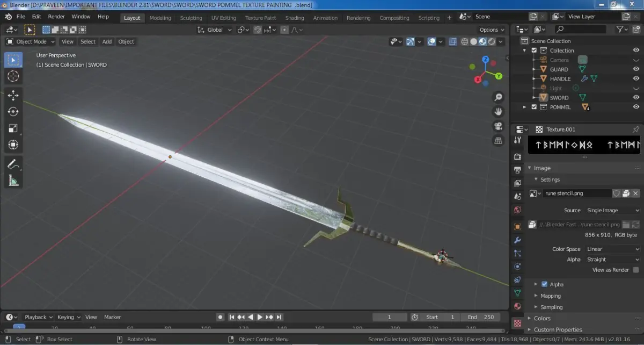Select the Move tool
The height and width of the screenshot is (345, 644).
tap(13, 96)
